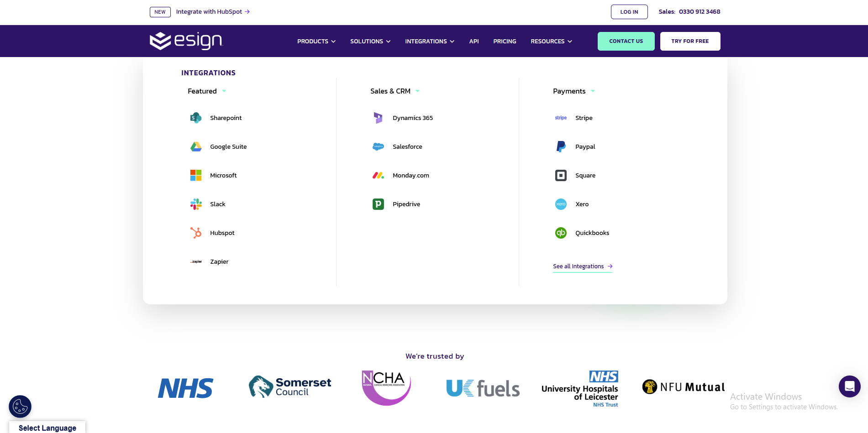Expand the Resources menu
Screen dimensions: 868x433
pyautogui.click(x=551, y=41)
